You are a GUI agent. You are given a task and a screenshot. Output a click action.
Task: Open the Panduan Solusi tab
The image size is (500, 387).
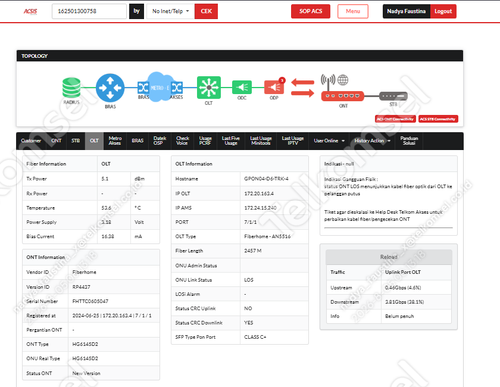coord(409,141)
